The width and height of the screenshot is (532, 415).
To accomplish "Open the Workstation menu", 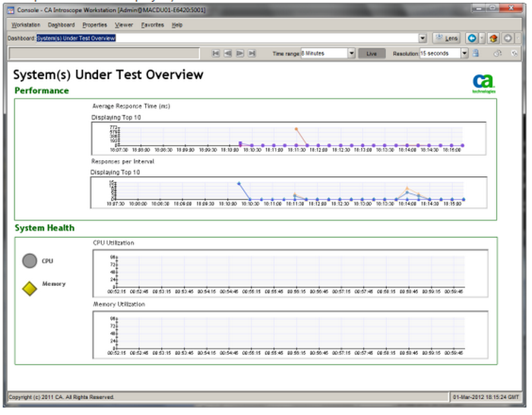I will pyautogui.click(x=26, y=25).
